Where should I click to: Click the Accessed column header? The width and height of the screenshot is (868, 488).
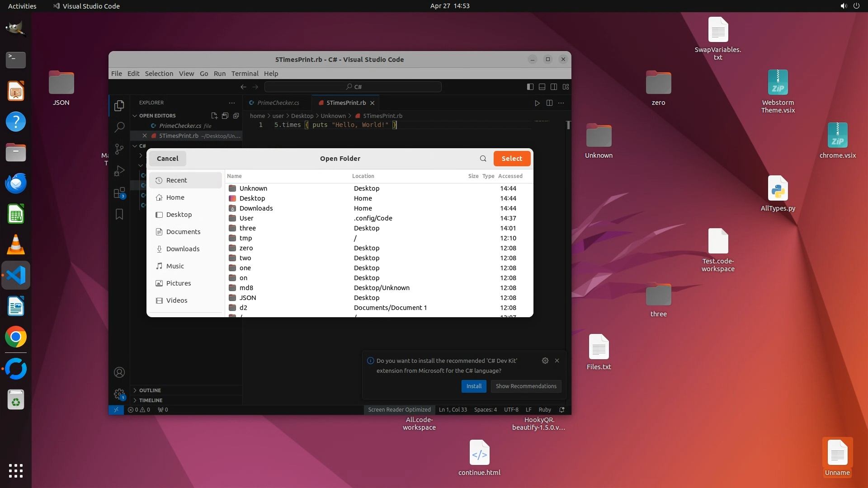pyautogui.click(x=510, y=176)
